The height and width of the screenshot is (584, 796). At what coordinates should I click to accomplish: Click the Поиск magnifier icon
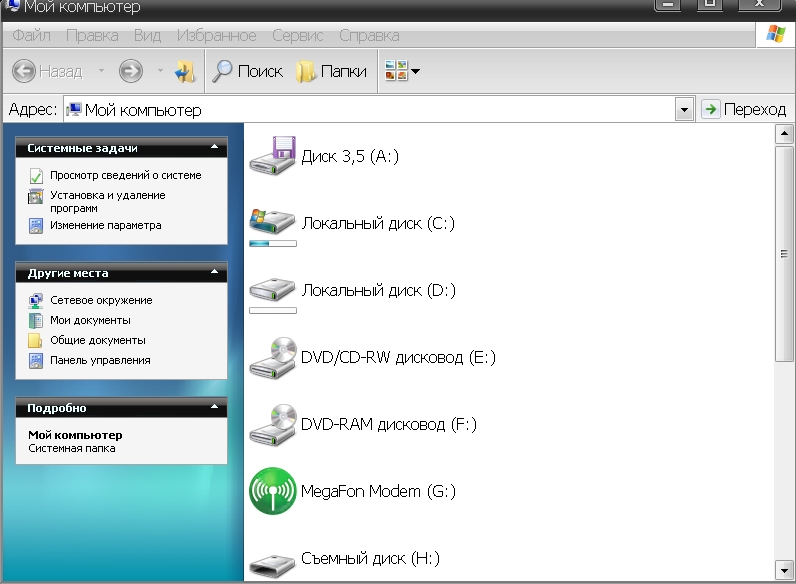222,71
